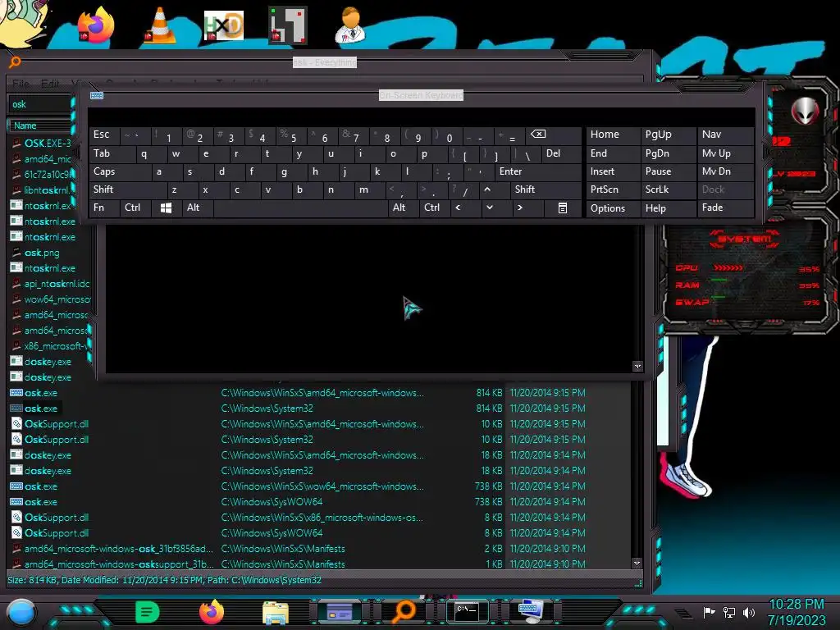Click the osk search input field
This screenshot has width=840, height=630.
pyautogui.click(x=39, y=104)
